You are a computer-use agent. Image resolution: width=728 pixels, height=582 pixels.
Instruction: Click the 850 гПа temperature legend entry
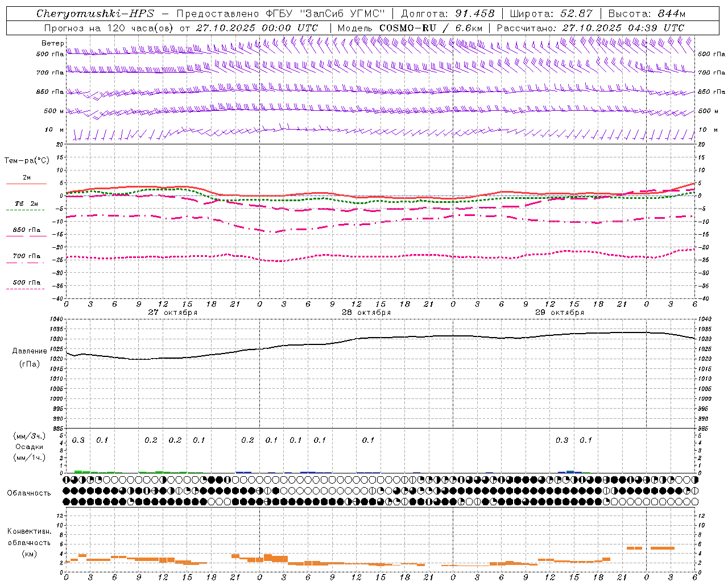(x=26, y=230)
